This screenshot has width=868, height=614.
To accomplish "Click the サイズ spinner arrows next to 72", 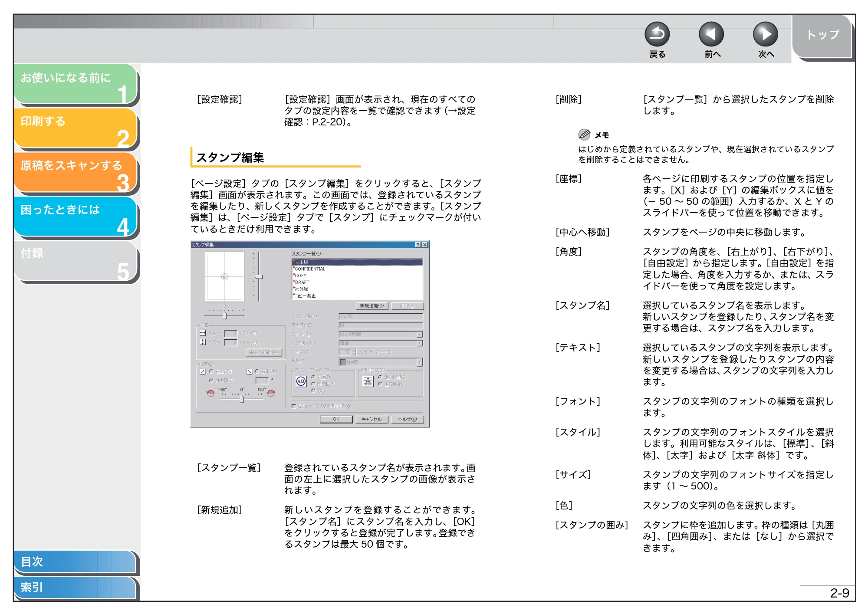I will pyautogui.click(x=353, y=352).
